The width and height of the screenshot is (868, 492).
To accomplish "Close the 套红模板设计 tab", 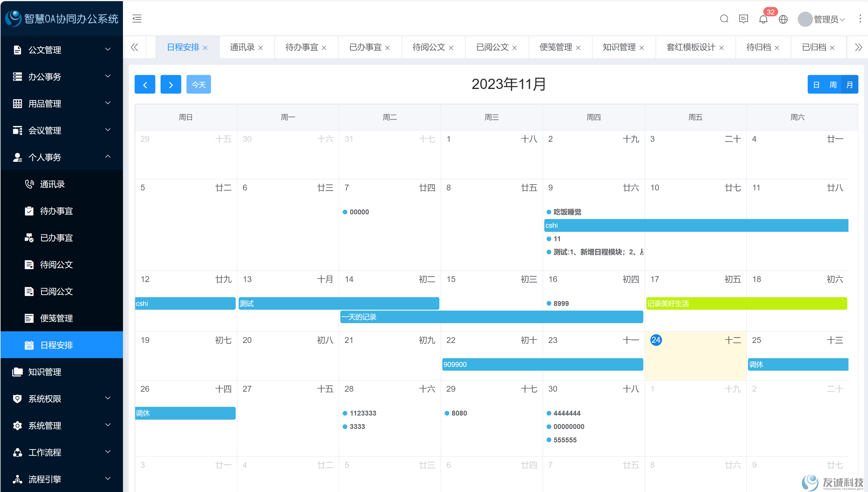I will click(x=721, y=48).
